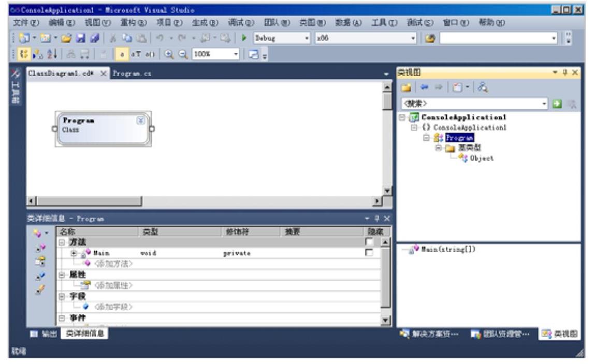Click <添加字段> to add field
The height and width of the screenshot is (364, 596).
pos(113,307)
